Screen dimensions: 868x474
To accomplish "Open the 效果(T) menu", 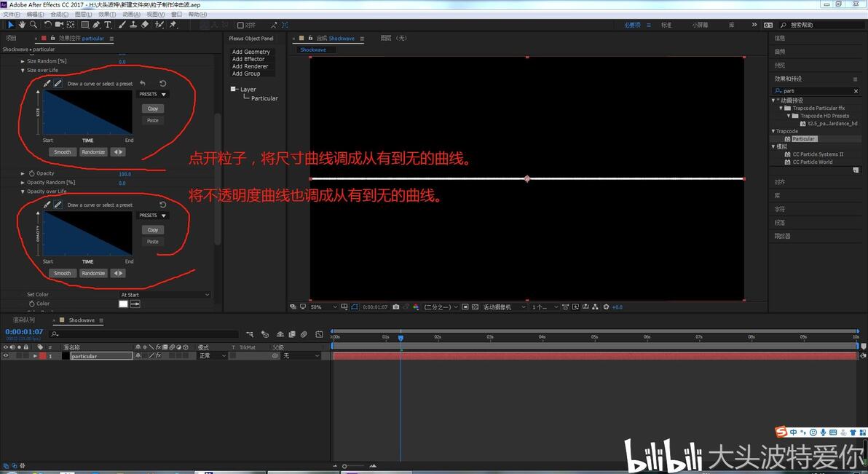I will [x=107, y=15].
